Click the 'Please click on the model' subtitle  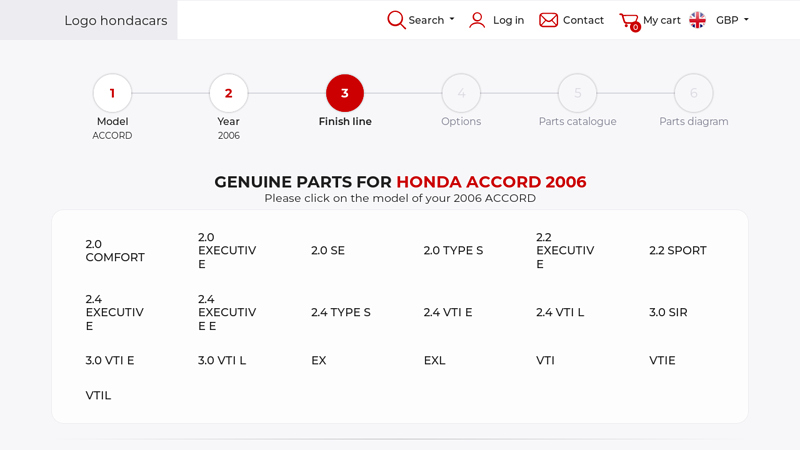tap(400, 198)
